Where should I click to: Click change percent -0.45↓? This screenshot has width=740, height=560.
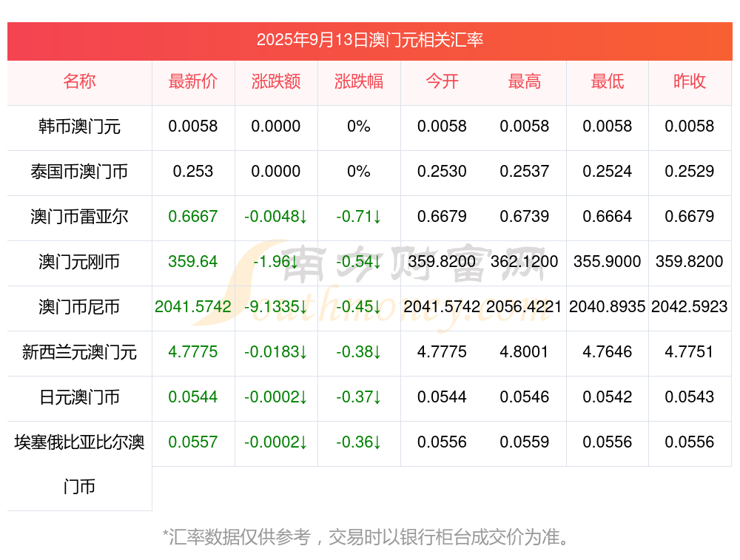point(359,307)
